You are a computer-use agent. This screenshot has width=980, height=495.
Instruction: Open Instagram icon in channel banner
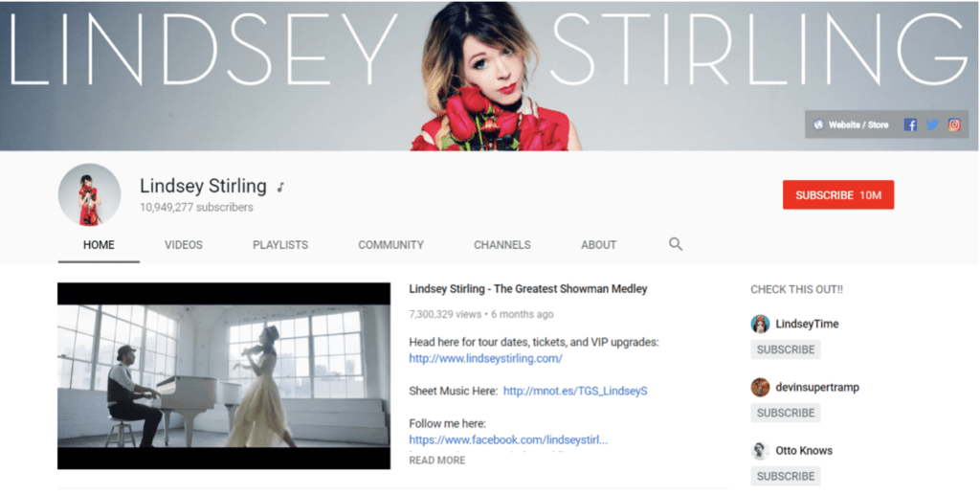coord(954,124)
